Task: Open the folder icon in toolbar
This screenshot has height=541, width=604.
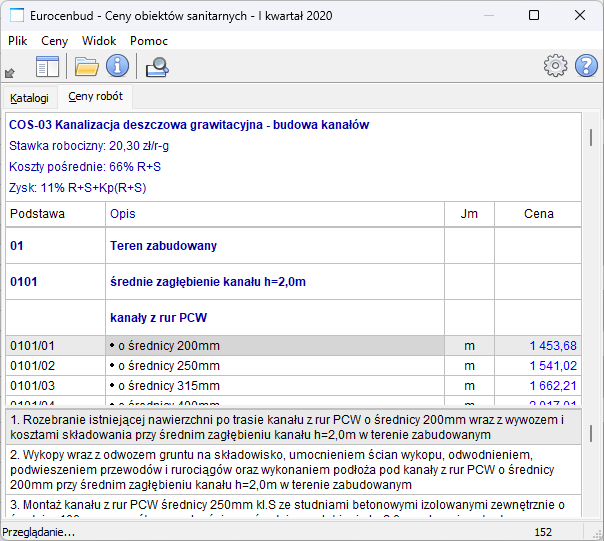Action: pyautogui.click(x=87, y=67)
